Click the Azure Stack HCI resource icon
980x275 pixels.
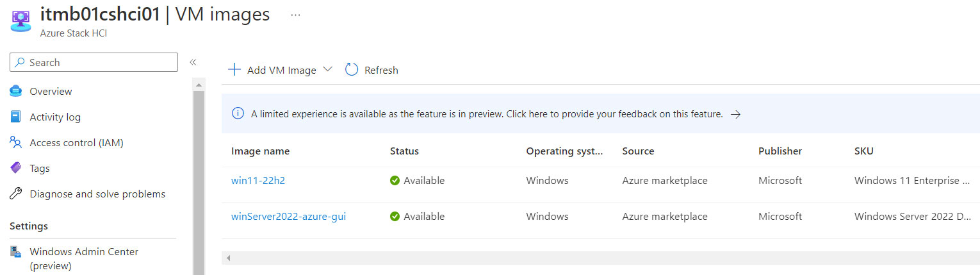click(22, 21)
